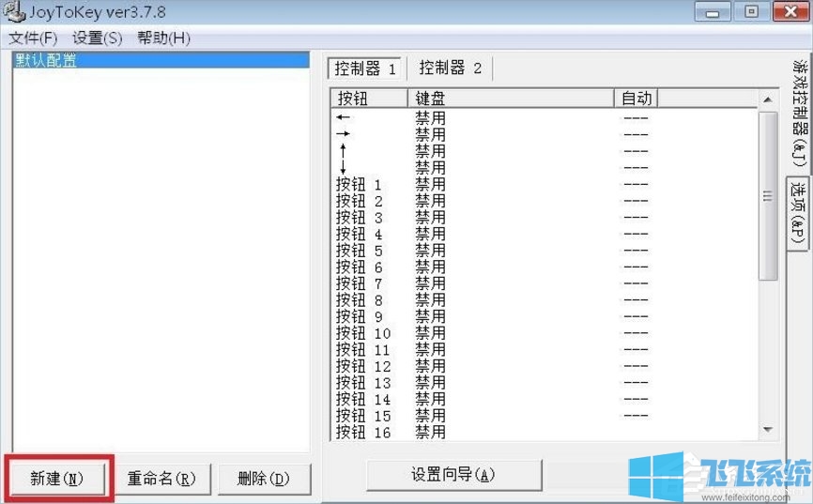The height and width of the screenshot is (504, 813).
Task: Select the left arrow direction row
Action: pos(344,117)
